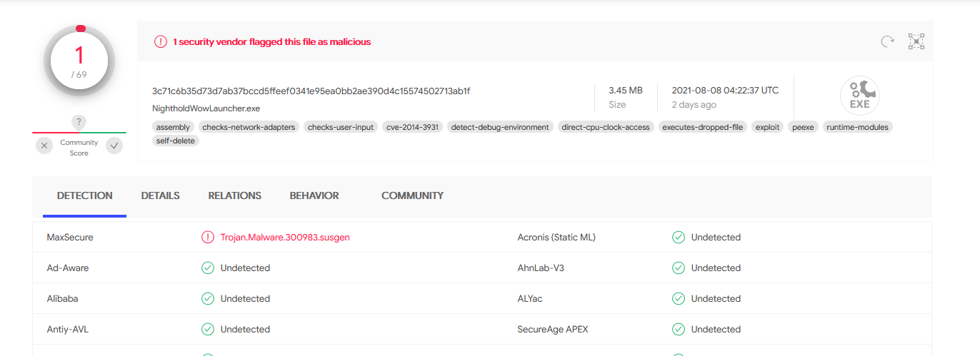Viewport: 980px width, 356px height.
Task: Click the self-delete tag
Action: coord(176,141)
